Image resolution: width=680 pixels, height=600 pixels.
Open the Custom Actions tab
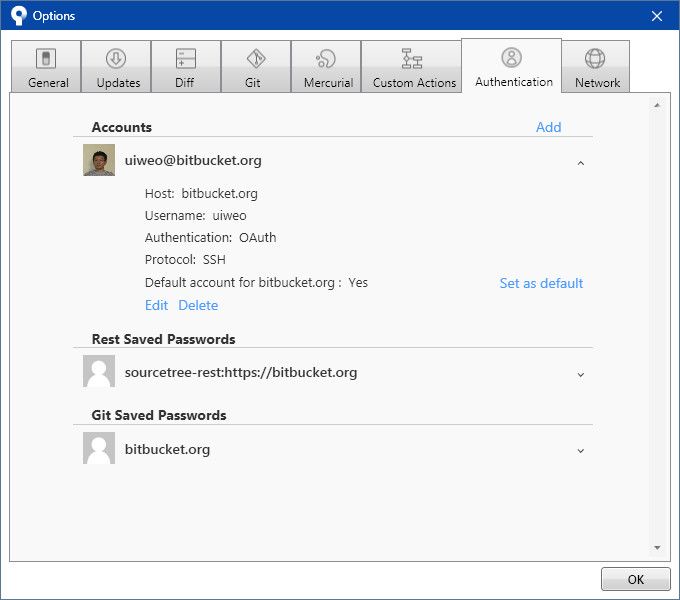tap(411, 66)
